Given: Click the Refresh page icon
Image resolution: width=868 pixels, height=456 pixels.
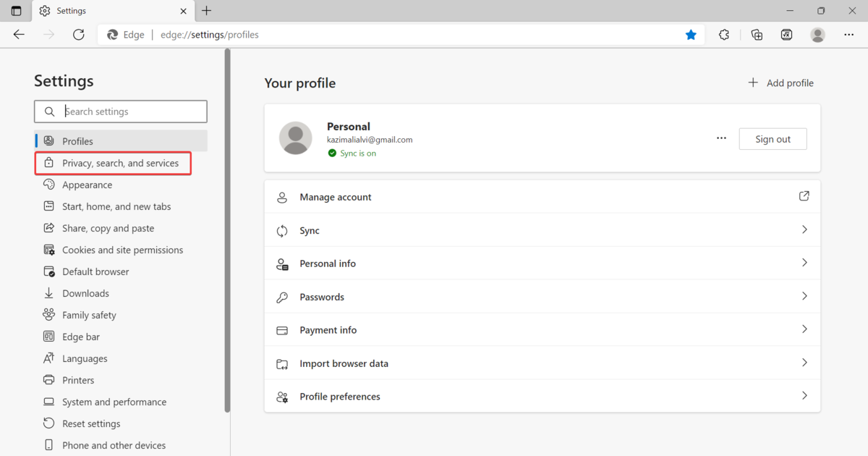Looking at the screenshot, I should (79, 35).
